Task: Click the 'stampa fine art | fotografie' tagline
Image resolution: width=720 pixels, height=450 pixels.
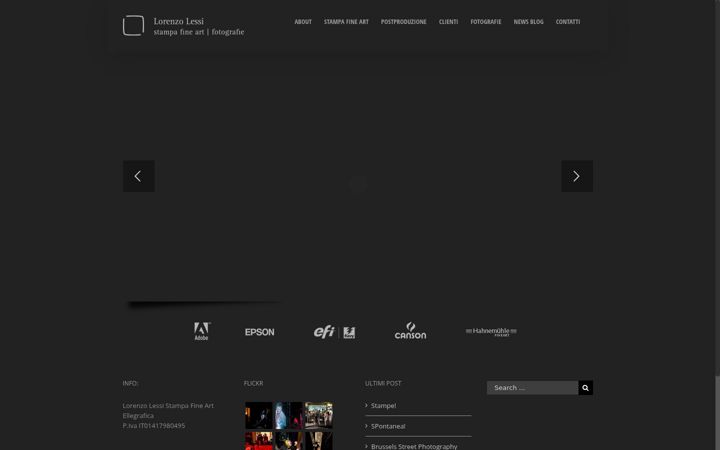Action: click(x=199, y=32)
